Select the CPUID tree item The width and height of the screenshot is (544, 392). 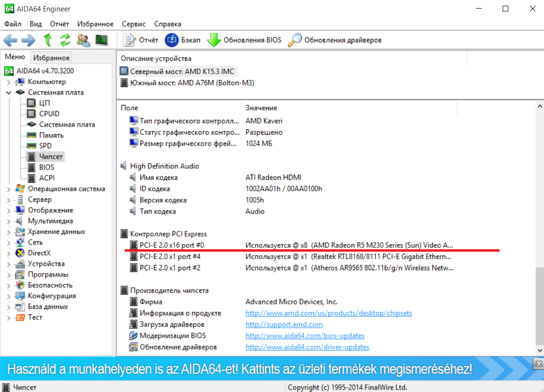pos(49,114)
